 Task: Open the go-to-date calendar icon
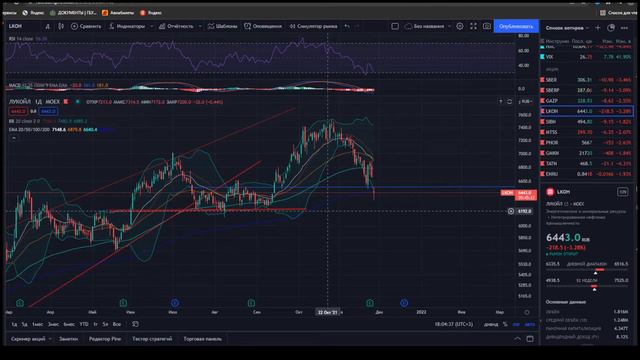tap(135, 324)
